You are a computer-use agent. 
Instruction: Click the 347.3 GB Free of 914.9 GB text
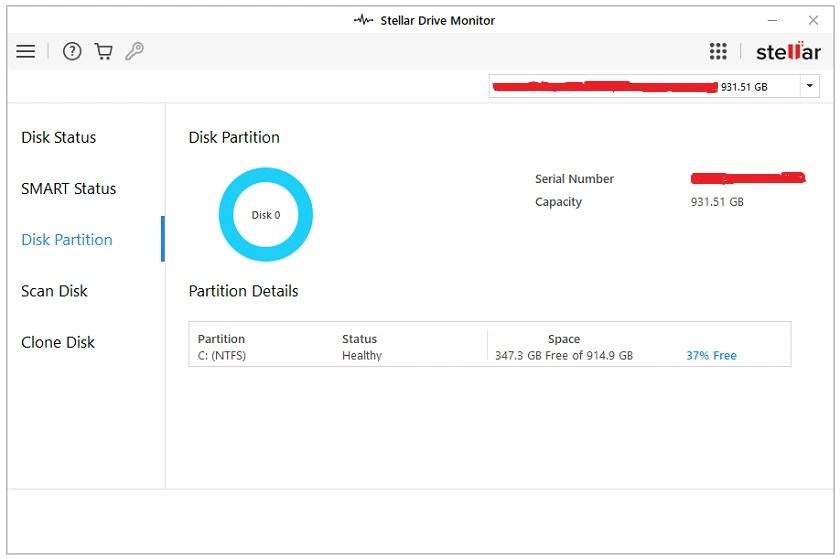point(564,355)
